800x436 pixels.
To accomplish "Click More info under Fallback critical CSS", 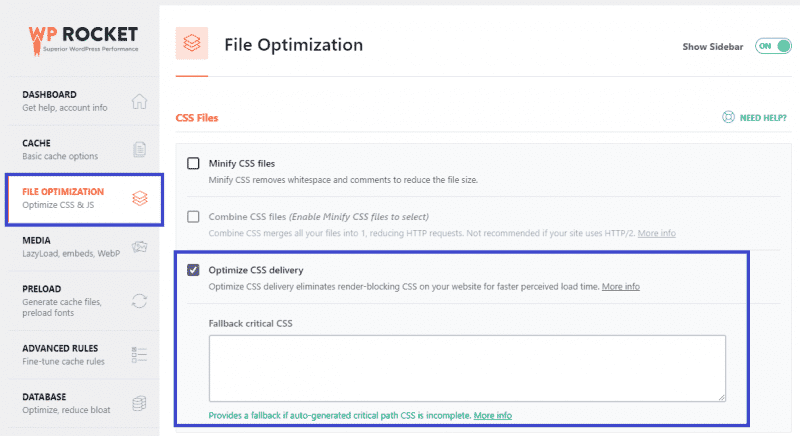I will pos(492,415).
